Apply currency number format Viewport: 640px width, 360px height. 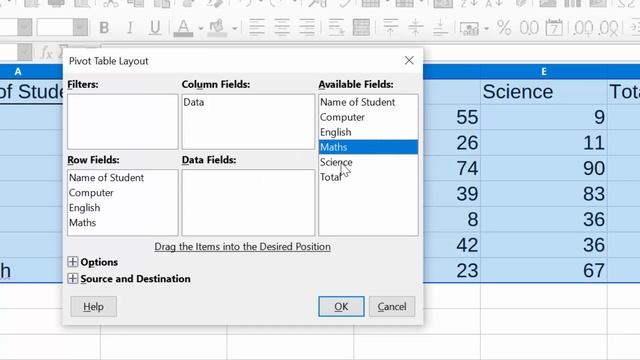pos(469,28)
